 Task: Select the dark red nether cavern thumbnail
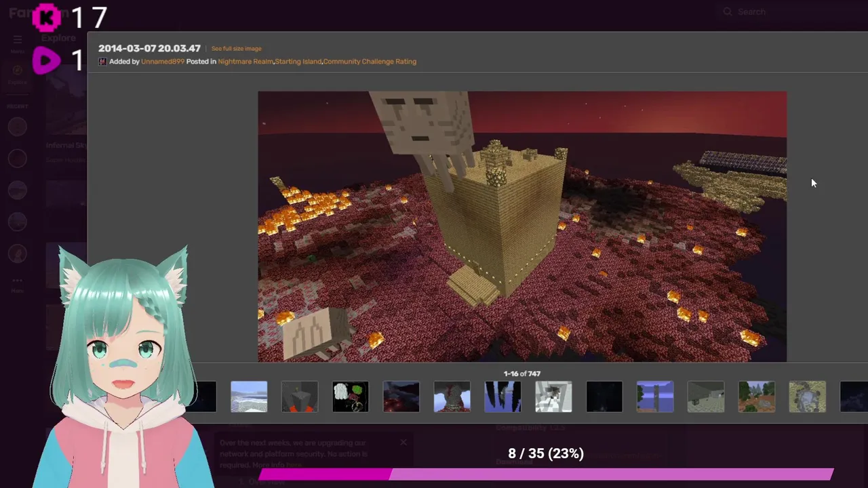(x=401, y=396)
